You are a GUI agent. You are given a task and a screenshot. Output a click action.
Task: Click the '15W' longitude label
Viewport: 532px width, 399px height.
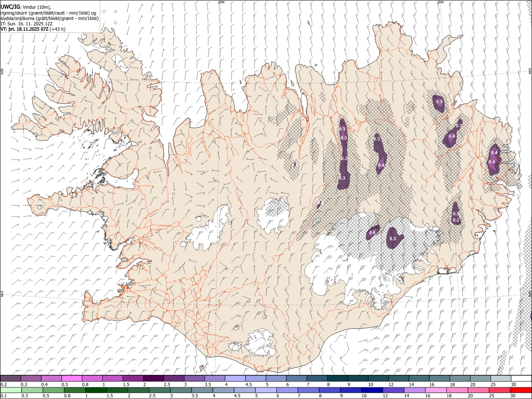(x=440, y=2)
